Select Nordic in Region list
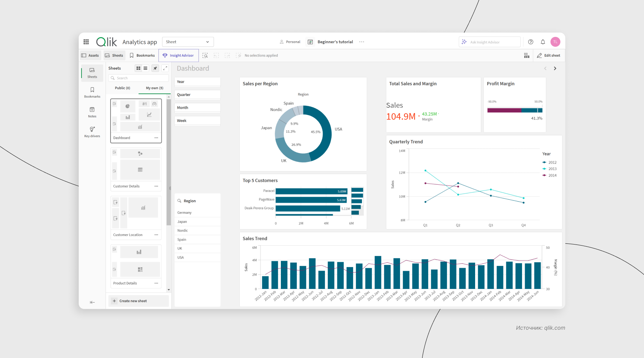 pos(197,231)
